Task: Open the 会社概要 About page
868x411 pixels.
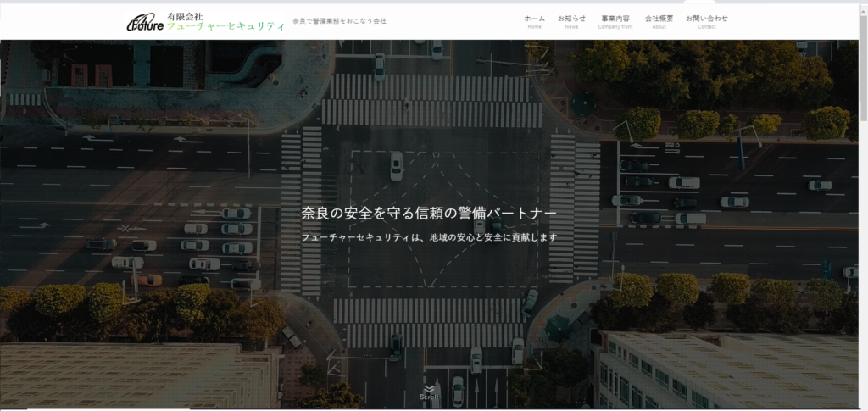Action: tap(659, 18)
